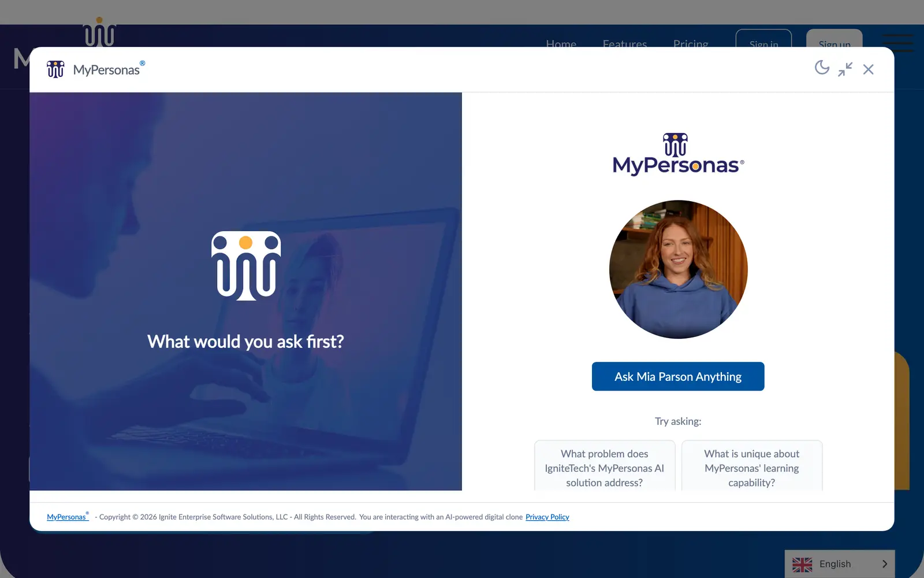Select the suggestion 'What is unique about MyPersonas' learning capability?'
The width and height of the screenshot is (924, 578).
point(751,467)
